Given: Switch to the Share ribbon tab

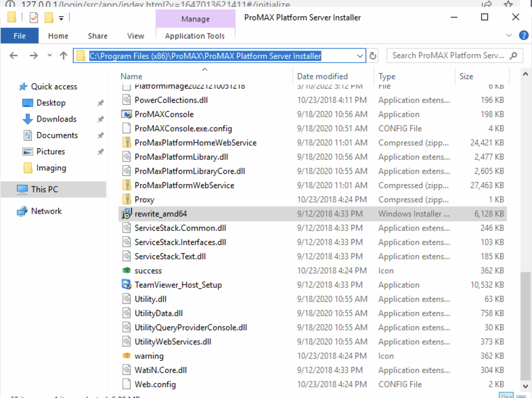Looking at the screenshot, I should [98, 36].
